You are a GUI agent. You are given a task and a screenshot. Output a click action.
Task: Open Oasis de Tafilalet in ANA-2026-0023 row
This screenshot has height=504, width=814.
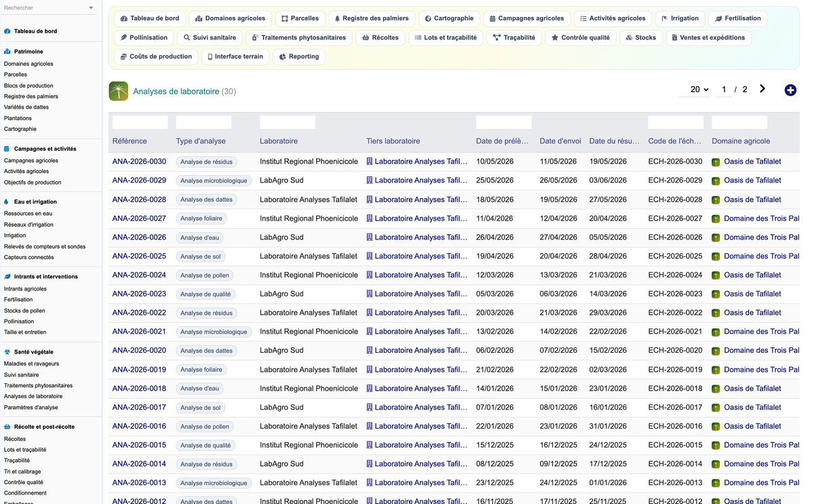pyautogui.click(x=752, y=294)
